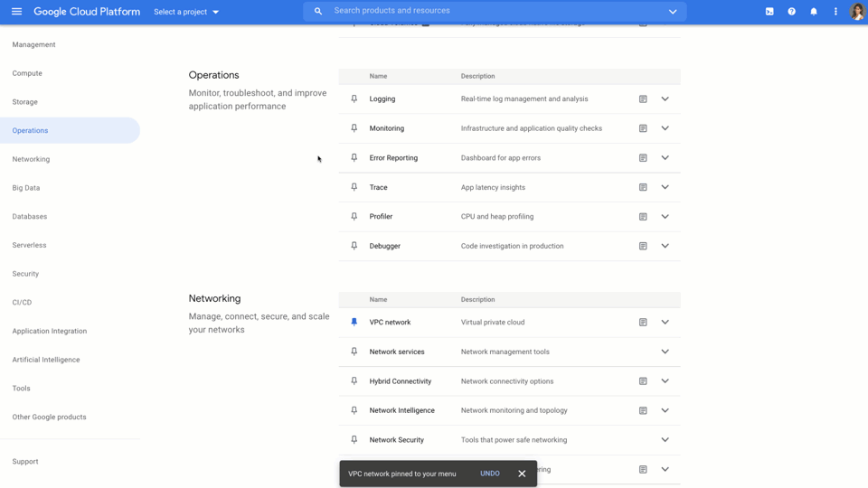The width and height of the screenshot is (868, 488).
Task: Expand the Network services row chevron
Action: click(x=665, y=352)
